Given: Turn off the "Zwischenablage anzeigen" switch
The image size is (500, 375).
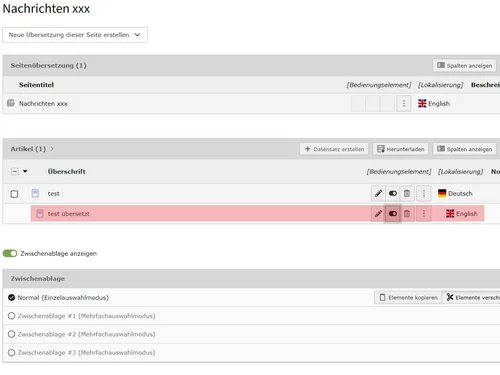Looking at the screenshot, I should point(10,254).
